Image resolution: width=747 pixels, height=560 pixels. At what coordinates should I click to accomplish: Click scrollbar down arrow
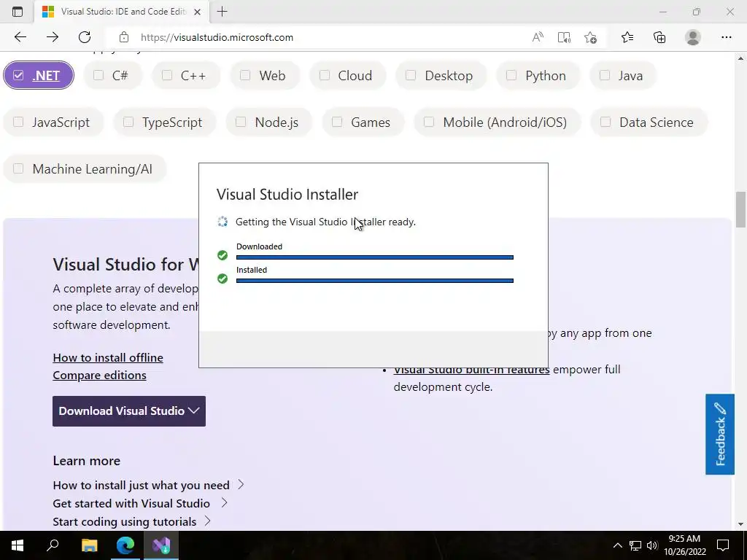point(740,524)
